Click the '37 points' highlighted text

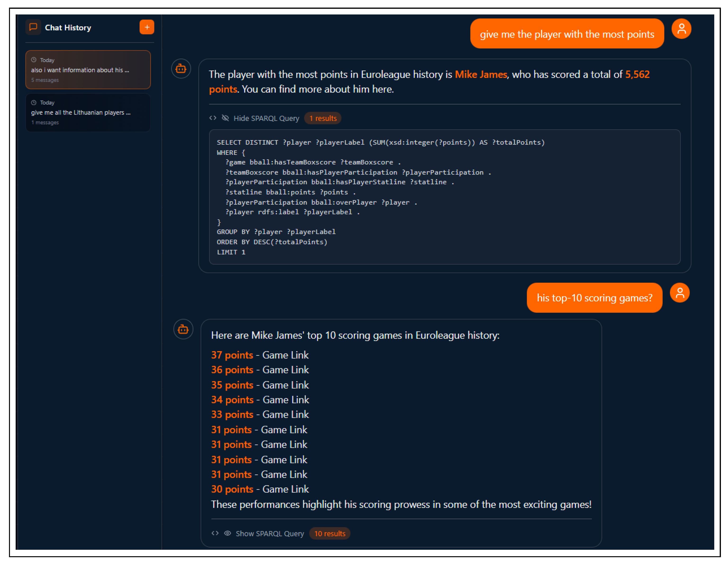click(x=232, y=355)
